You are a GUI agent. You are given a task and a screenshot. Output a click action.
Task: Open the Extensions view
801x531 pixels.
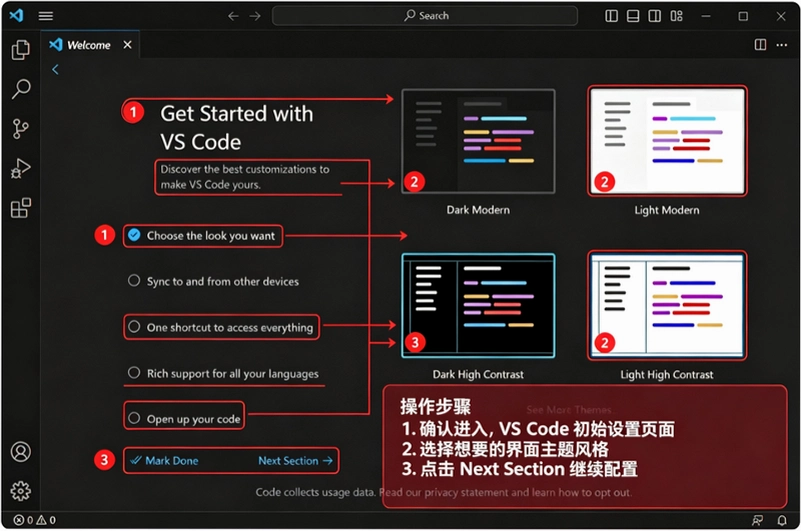pyautogui.click(x=20, y=208)
